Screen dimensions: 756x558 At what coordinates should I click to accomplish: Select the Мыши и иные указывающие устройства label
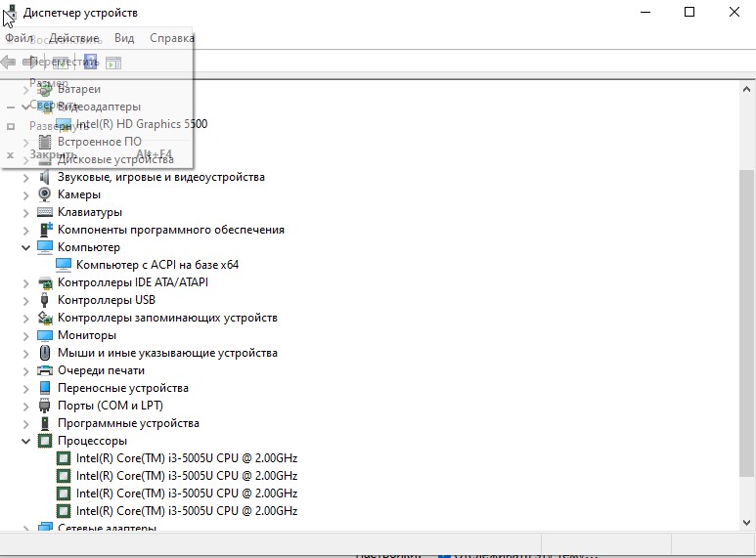pos(167,353)
